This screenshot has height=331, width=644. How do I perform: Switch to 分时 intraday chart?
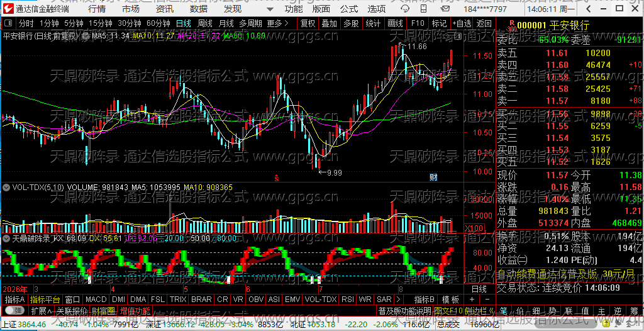pos(26,23)
